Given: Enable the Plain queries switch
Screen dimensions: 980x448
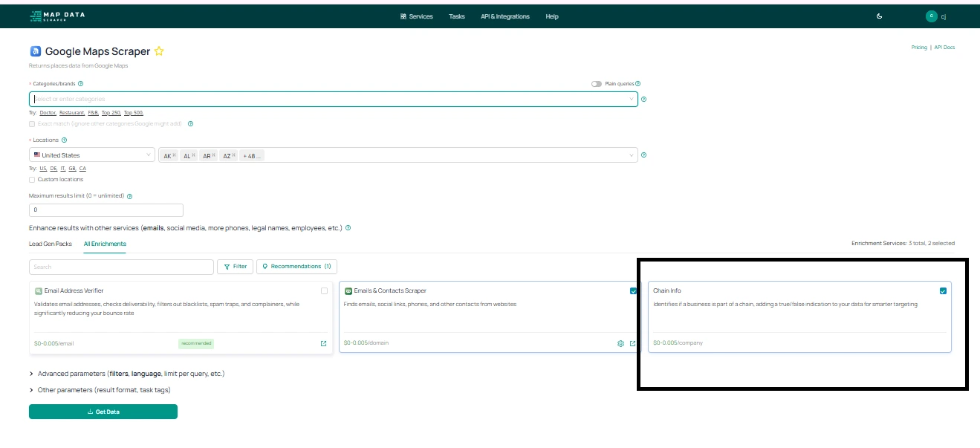Looking at the screenshot, I should [x=596, y=84].
